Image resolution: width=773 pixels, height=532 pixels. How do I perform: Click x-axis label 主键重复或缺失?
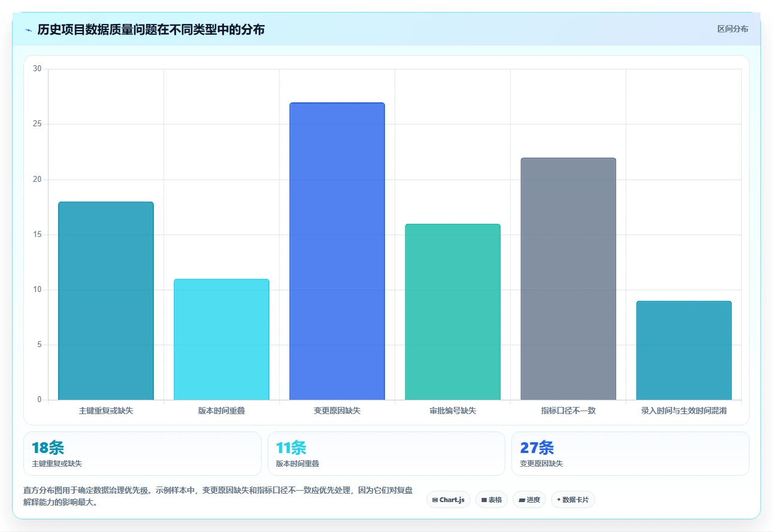tap(106, 411)
